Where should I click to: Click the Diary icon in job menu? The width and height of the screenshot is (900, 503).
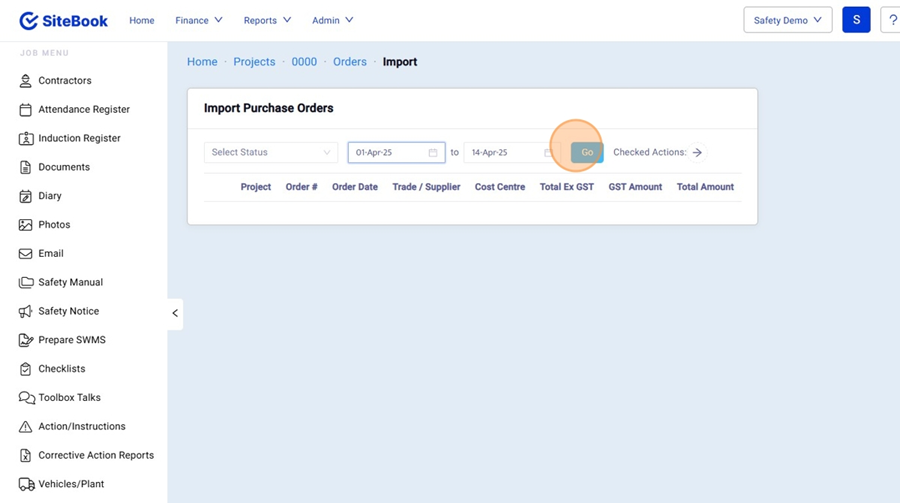click(x=26, y=196)
